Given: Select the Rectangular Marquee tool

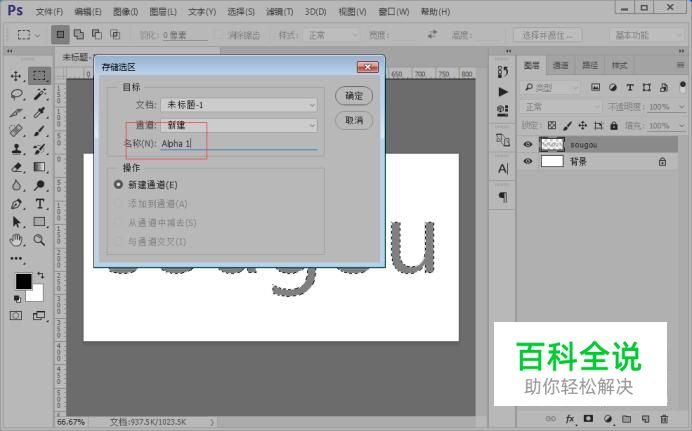Looking at the screenshot, I should click(39, 76).
